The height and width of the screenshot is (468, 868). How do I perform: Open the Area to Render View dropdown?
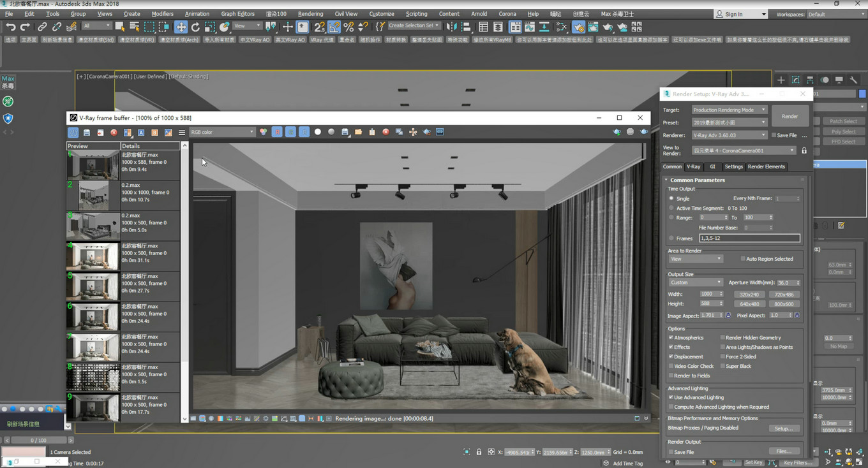pyautogui.click(x=696, y=259)
